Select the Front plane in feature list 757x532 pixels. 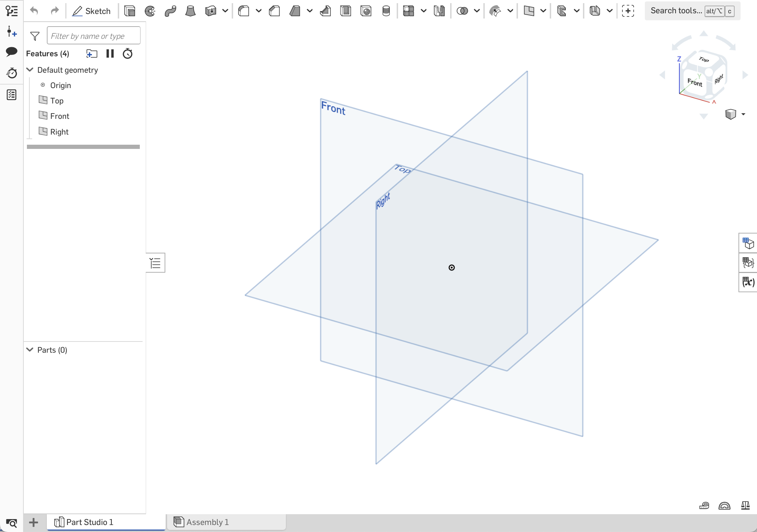coord(60,116)
